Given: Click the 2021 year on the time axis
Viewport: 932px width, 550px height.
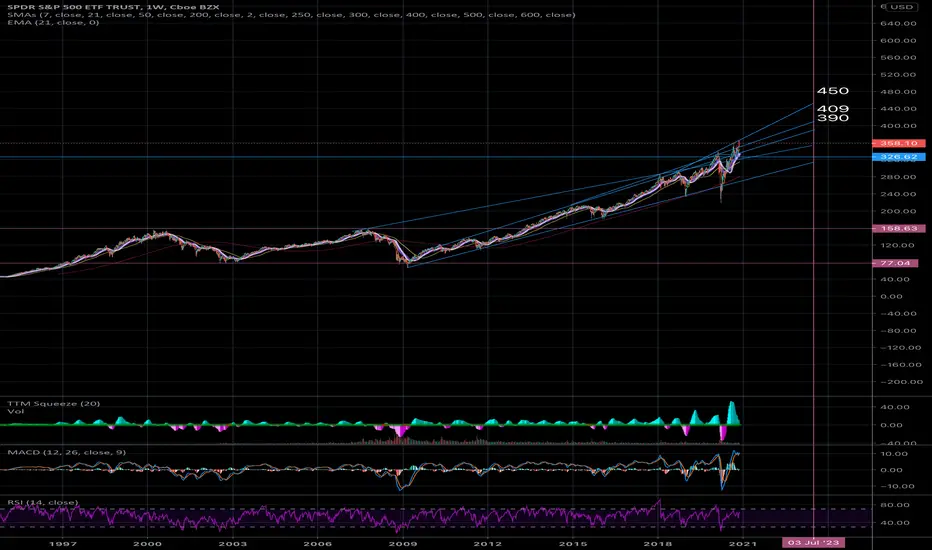Looking at the screenshot, I should point(743,543).
